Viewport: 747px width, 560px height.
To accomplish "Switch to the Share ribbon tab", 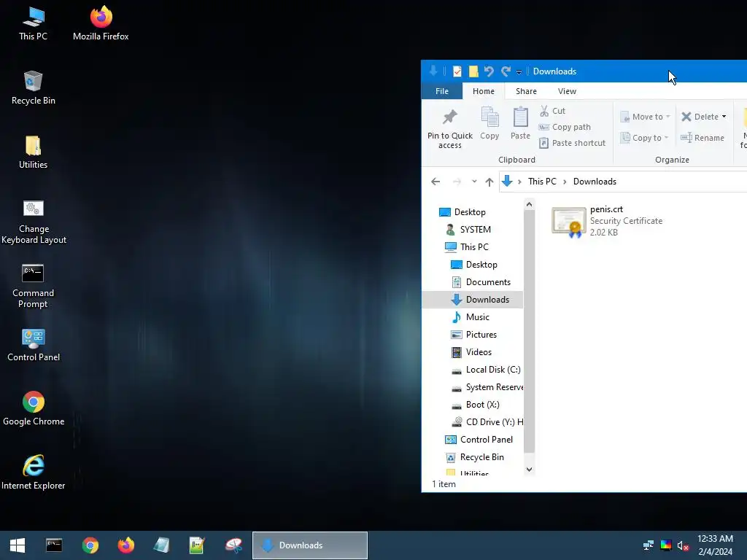I will (526, 91).
